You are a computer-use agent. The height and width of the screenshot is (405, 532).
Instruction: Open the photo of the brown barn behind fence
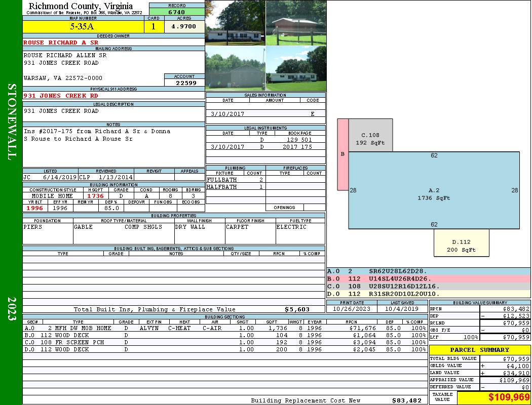click(296, 23)
